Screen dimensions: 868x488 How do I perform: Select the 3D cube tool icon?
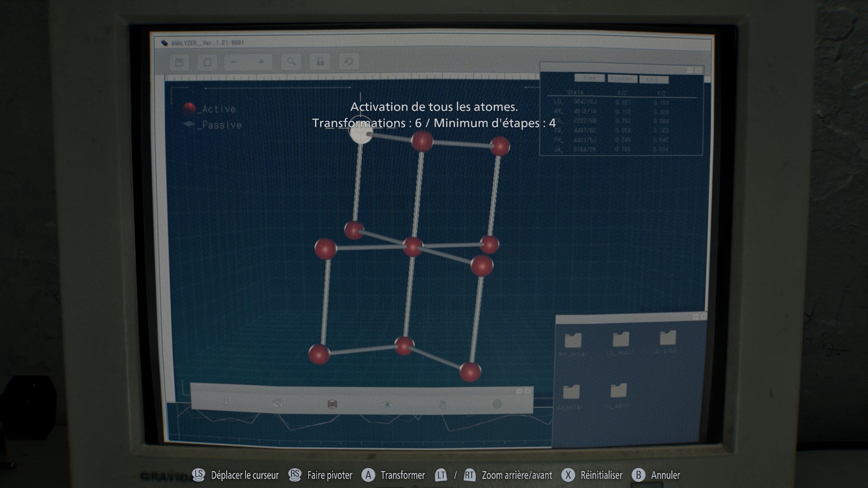click(332, 404)
